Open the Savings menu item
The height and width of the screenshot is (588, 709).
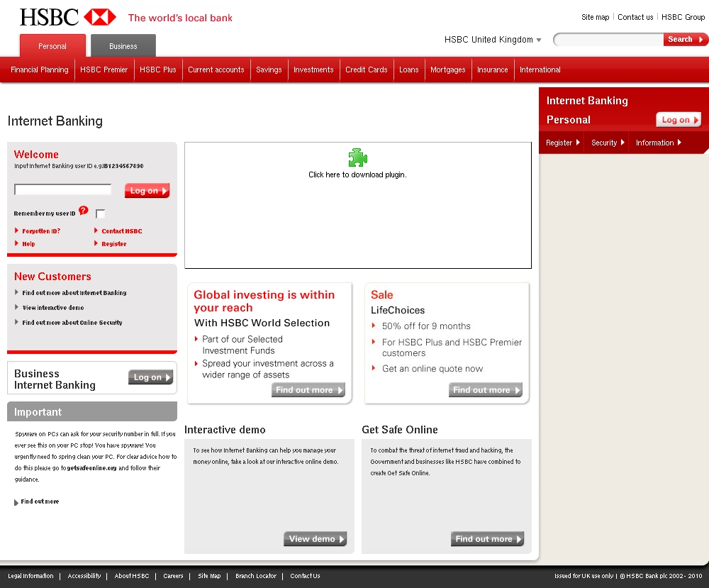click(269, 70)
